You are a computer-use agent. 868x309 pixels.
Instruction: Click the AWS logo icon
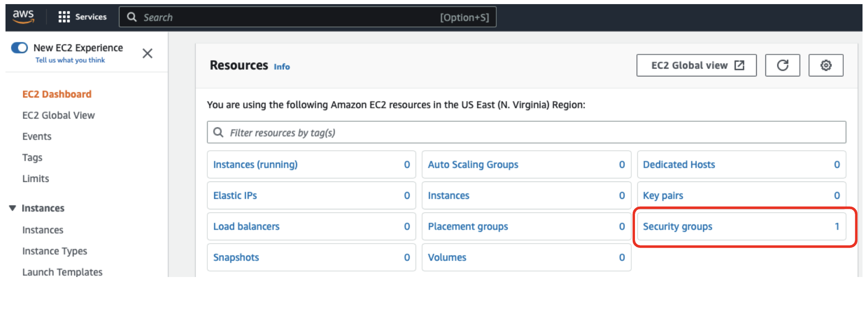click(x=23, y=16)
